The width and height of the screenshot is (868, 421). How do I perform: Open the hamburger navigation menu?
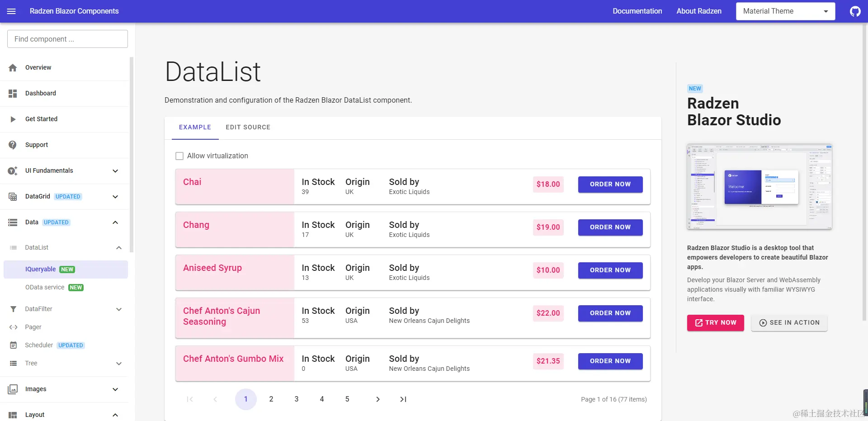(x=11, y=11)
